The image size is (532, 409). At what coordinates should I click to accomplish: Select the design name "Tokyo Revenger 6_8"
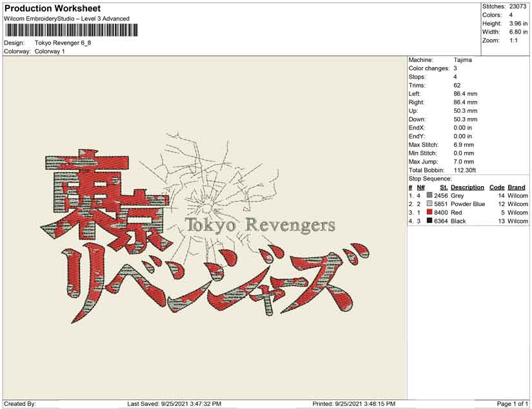click(x=63, y=43)
